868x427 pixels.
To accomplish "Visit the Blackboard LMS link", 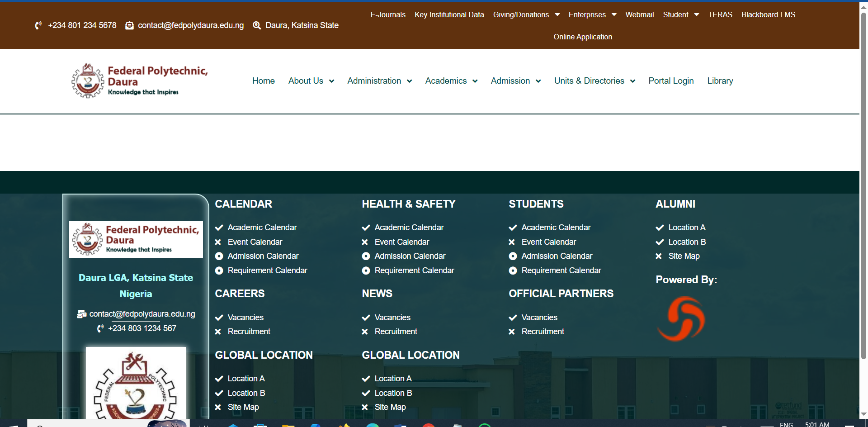I will [x=768, y=15].
